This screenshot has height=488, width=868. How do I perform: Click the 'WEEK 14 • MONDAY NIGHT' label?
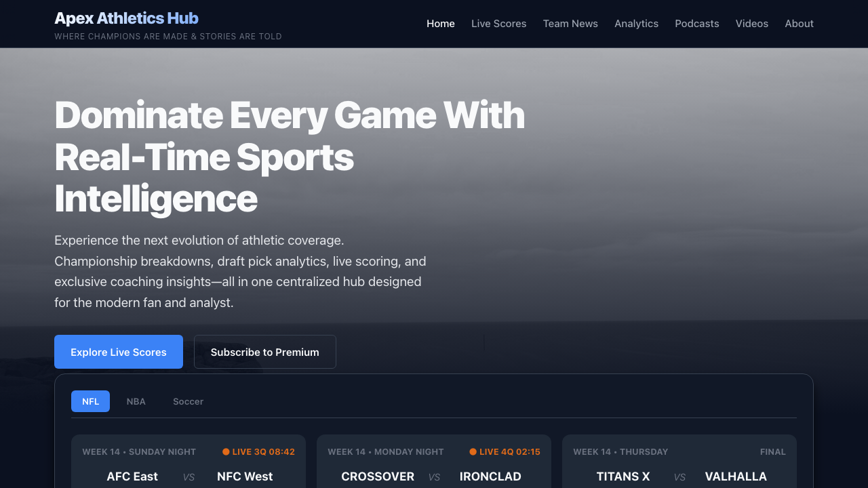point(386,451)
